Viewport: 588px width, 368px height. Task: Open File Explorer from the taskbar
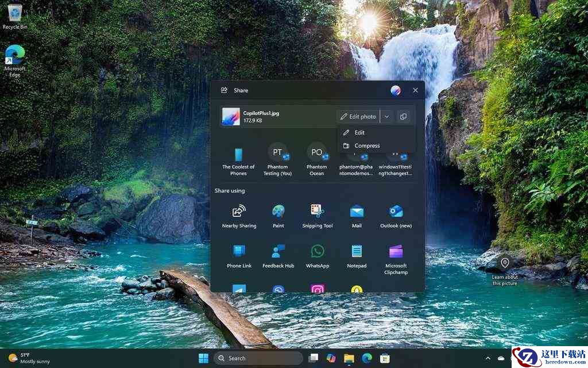349,358
